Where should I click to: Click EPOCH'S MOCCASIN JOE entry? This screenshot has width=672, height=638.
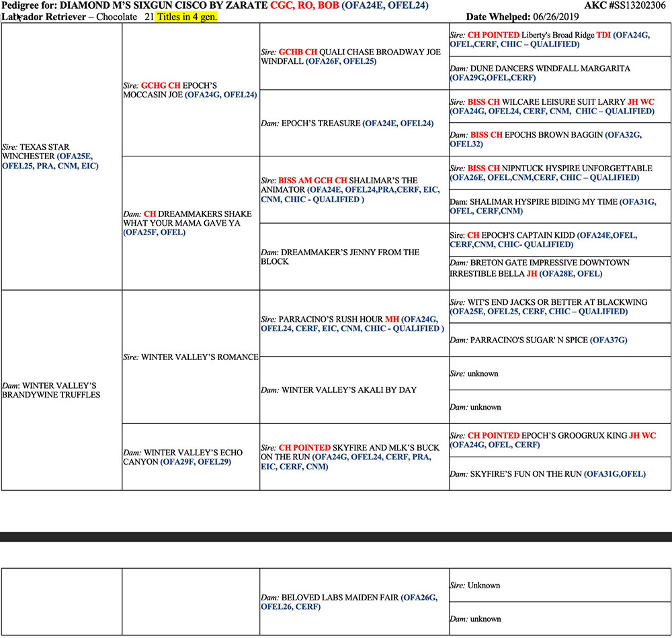click(190, 90)
